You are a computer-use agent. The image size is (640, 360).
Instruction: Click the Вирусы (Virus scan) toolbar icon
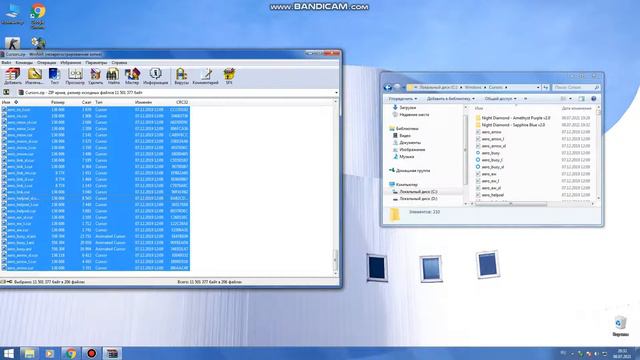pyautogui.click(x=181, y=76)
